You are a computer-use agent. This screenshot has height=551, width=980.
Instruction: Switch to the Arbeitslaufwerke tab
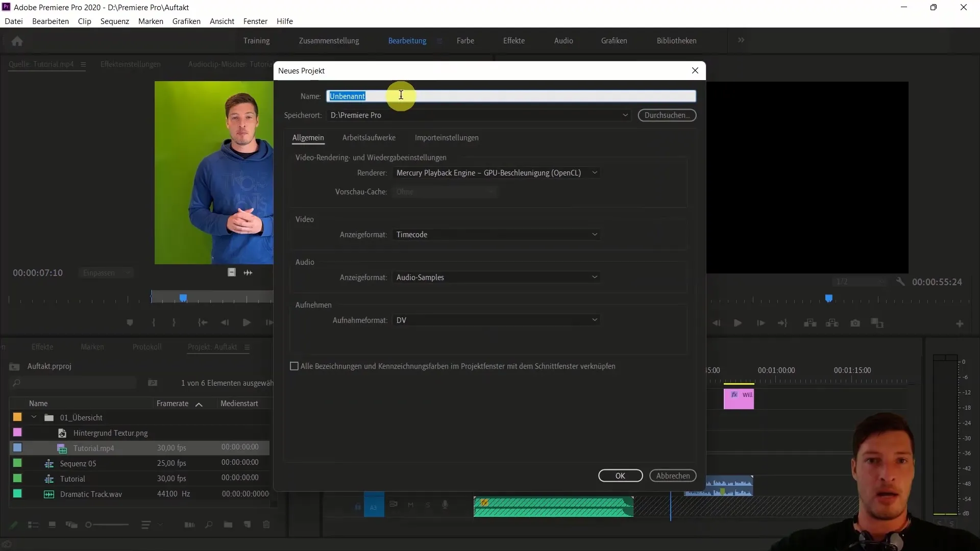(369, 138)
